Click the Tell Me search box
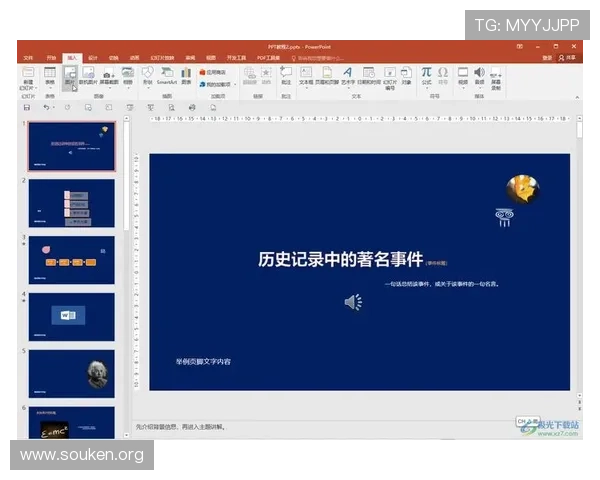 coord(318,58)
